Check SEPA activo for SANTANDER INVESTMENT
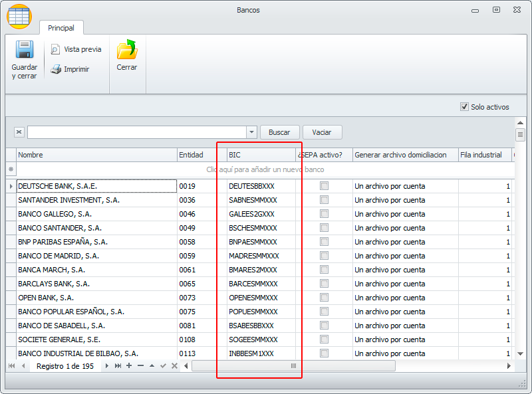 (x=324, y=200)
